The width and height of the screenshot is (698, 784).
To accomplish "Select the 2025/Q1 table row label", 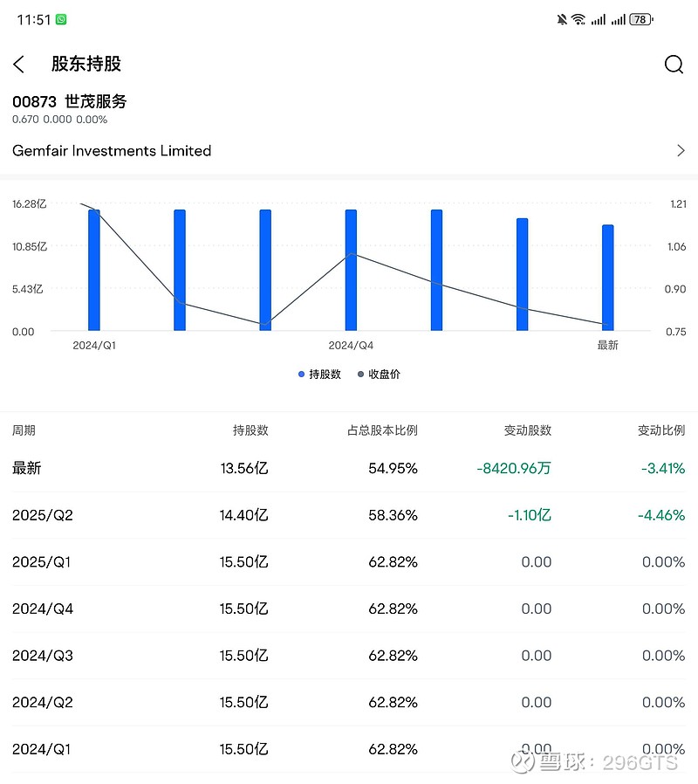I will coord(42,562).
